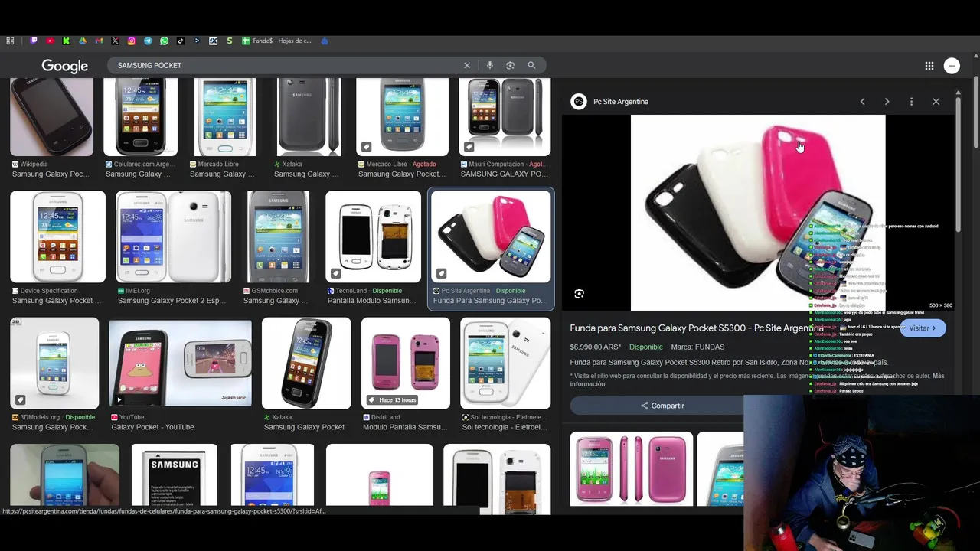
Task: Open Xataka Samsung Galaxy Pocket black phone
Action: pyautogui.click(x=306, y=364)
